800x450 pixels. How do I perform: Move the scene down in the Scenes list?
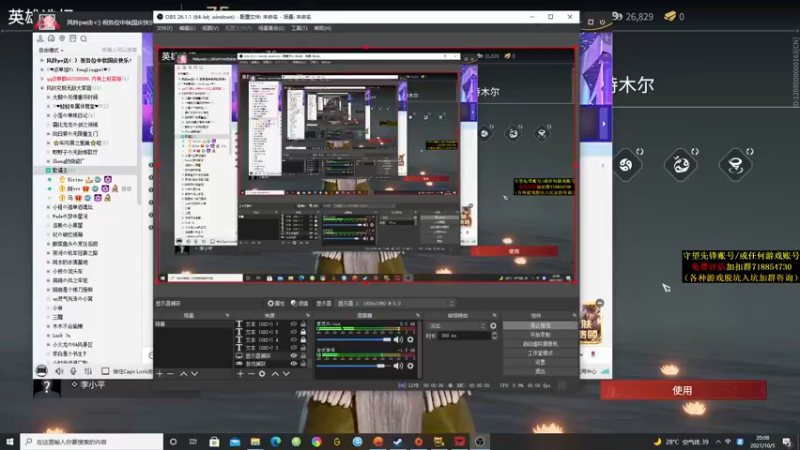[194, 374]
